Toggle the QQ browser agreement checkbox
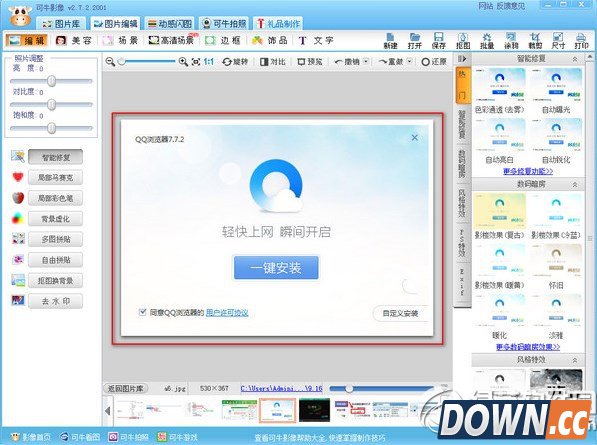The width and height of the screenshot is (597, 445). coord(142,312)
